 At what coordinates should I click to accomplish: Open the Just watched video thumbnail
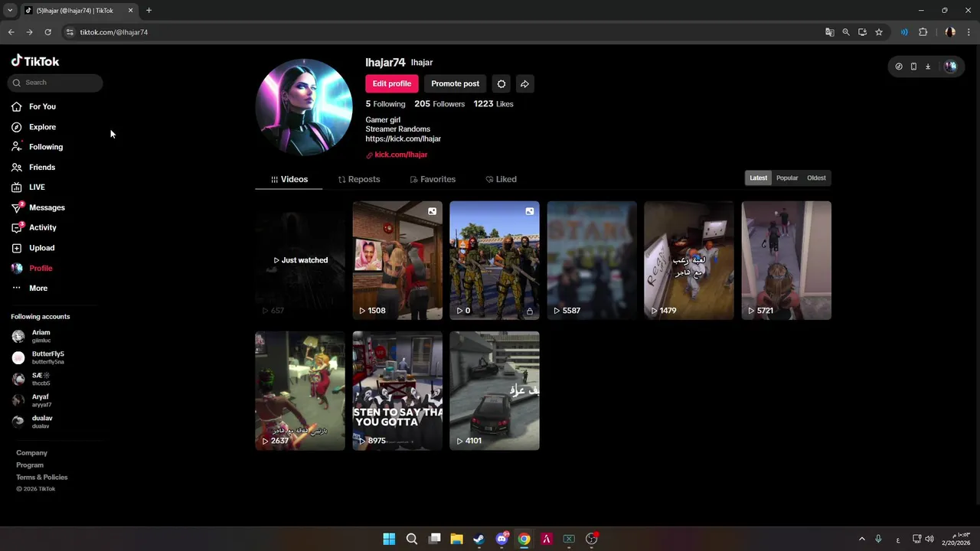click(300, 260)
